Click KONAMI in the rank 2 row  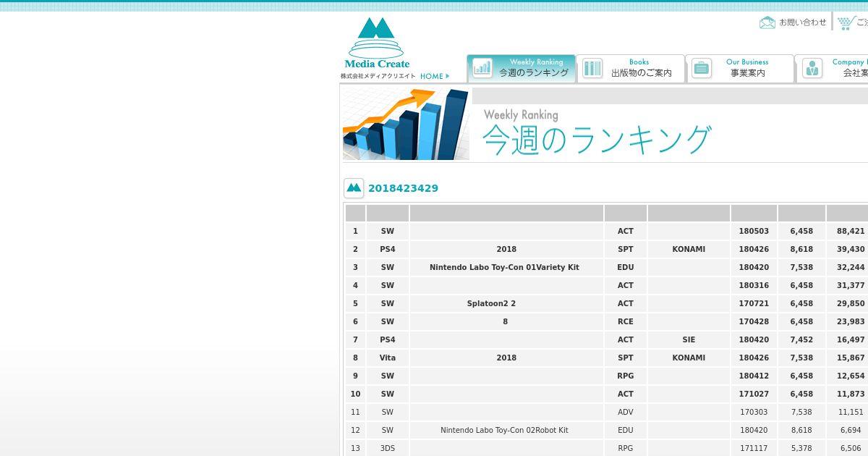[689, 249]
